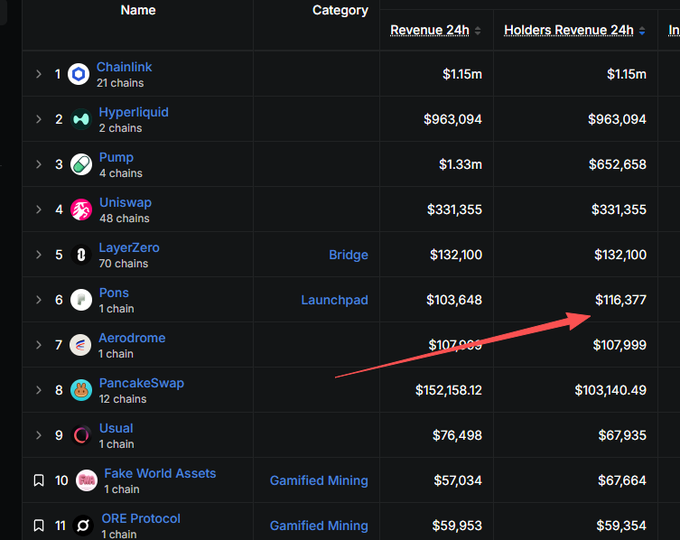
Task: Click the Aerodrome logo icon
Action: click(80, 345)
